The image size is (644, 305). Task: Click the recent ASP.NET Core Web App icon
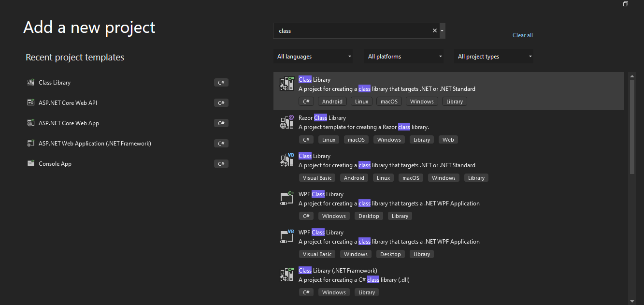click(x=31, y=123)
